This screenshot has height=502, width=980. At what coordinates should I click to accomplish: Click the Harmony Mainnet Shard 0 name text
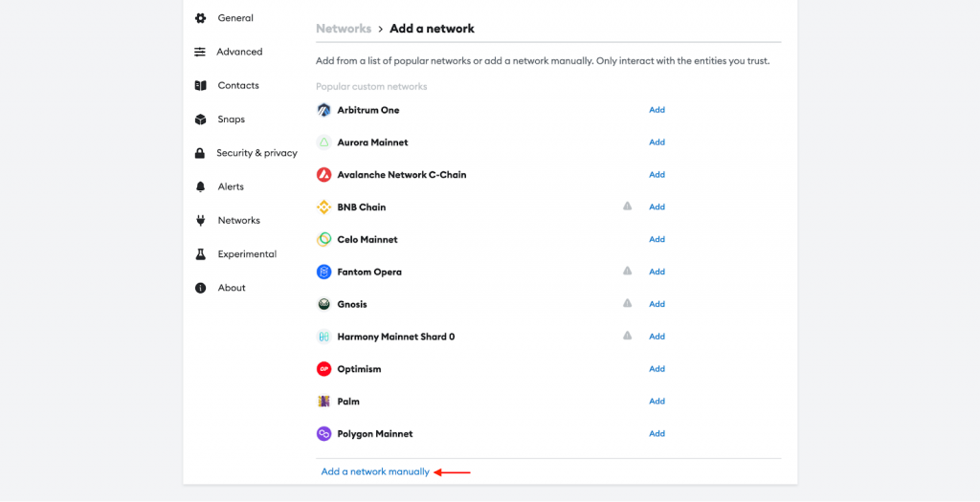point(396,338)
